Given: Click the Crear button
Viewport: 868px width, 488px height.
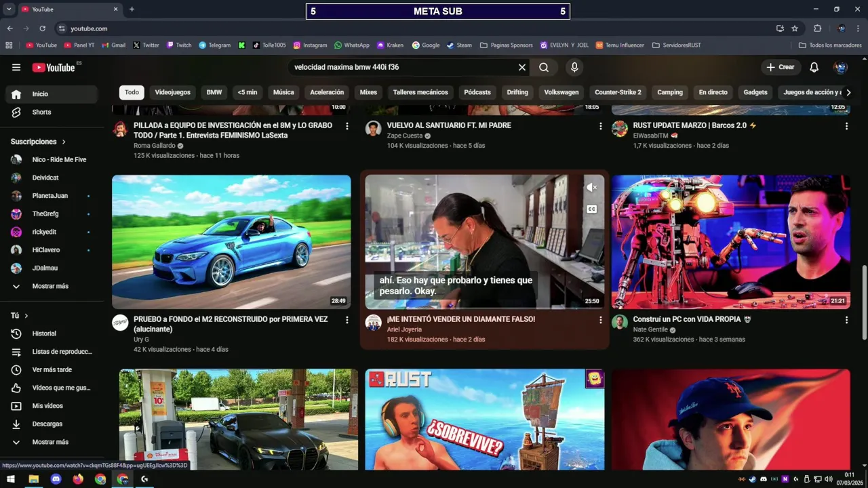Looking at the screenshot, I should pos(781,67).
